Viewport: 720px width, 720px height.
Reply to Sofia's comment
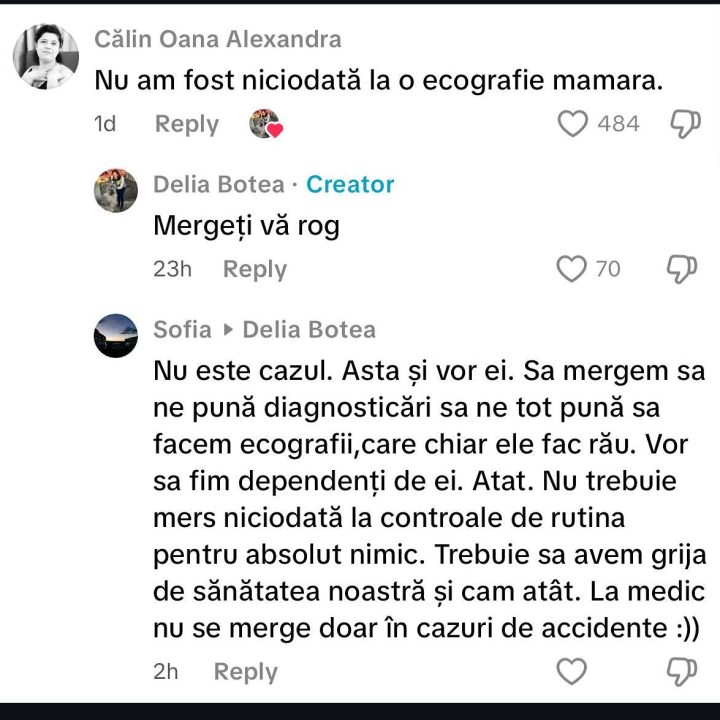pos(245,672)
